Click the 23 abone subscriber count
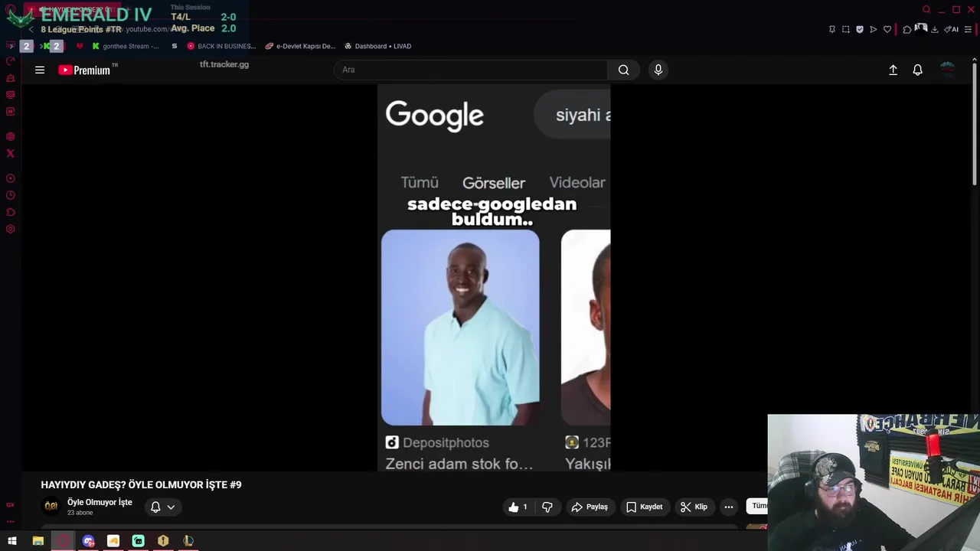Viewport: 980px width, 551px height. pos(80,513)
